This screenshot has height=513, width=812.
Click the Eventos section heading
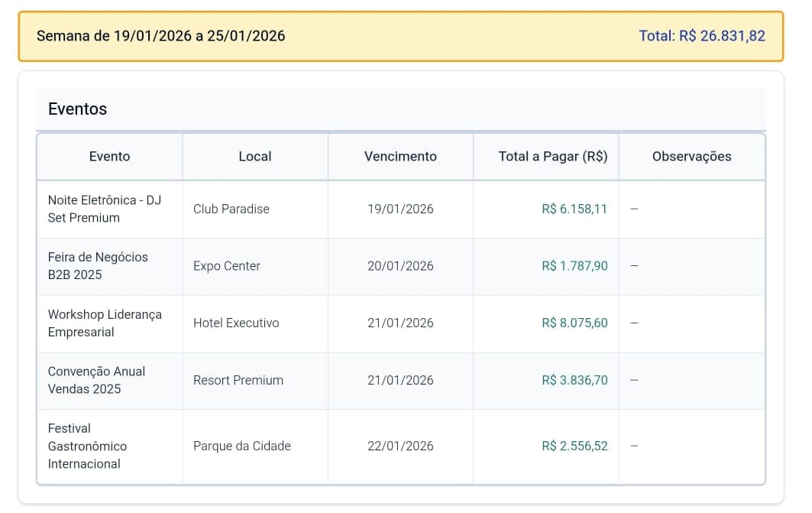pyautogui.click(x=77, y=109)
